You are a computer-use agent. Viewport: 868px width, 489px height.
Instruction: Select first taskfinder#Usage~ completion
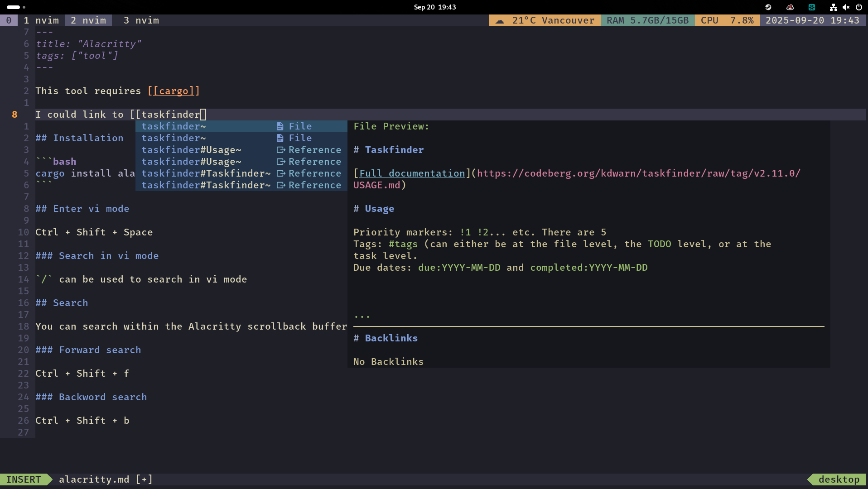(x=241, y=150)
